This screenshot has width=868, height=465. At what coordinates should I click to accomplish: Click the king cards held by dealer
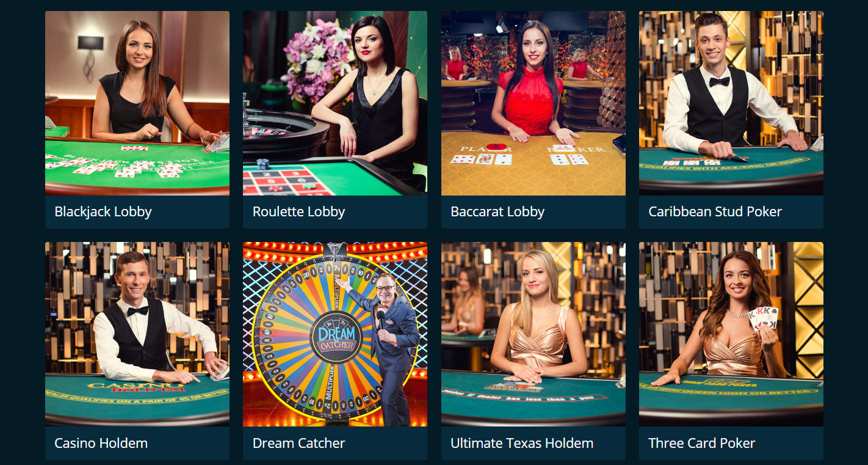tap(763, 318)
